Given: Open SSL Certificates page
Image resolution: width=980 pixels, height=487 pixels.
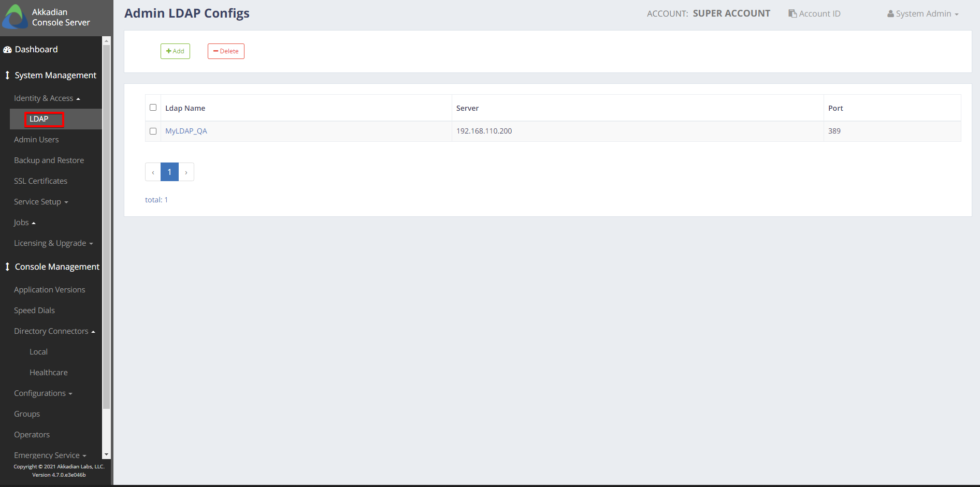Looking at the screenshot, I should point(40,181).
